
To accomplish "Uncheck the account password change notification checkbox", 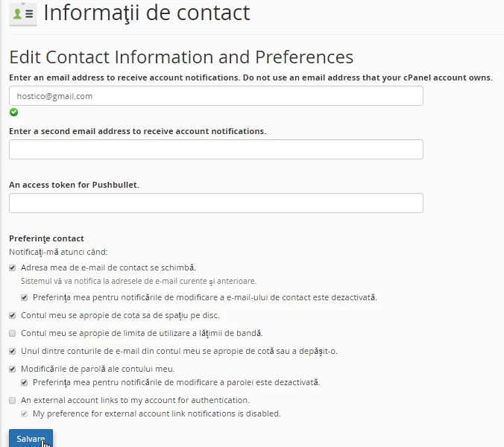I will click(x=13, y=369).
